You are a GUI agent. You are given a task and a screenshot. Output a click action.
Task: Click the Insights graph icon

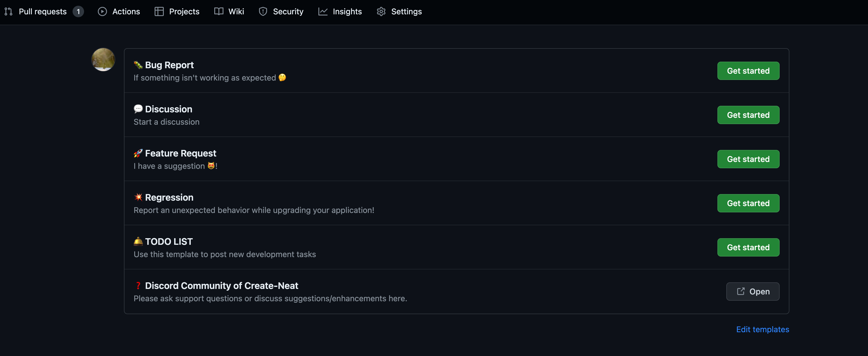[x=323, y=11]
